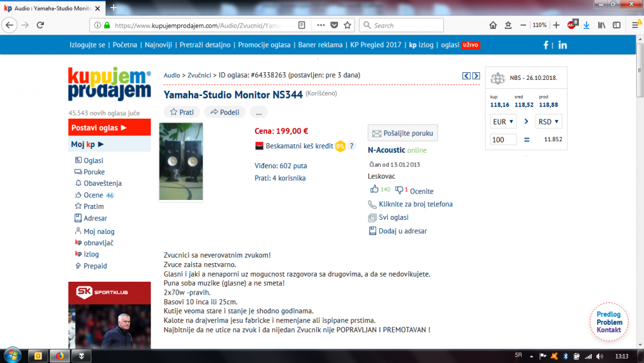Image resolution: width=644 pixels, height=363 pixels.
Task: Open Najnoviji in the top menu
Action: [x=158, y=44]
